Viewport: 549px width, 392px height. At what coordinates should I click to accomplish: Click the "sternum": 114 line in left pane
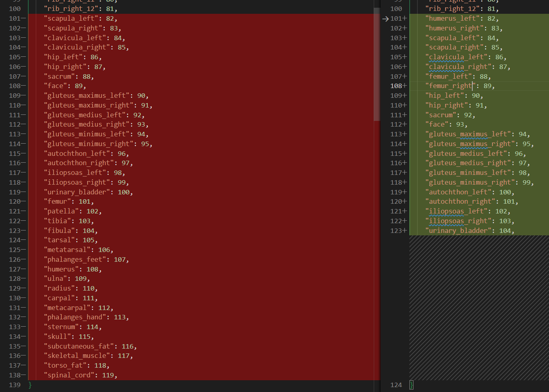[x=73, y=327]
